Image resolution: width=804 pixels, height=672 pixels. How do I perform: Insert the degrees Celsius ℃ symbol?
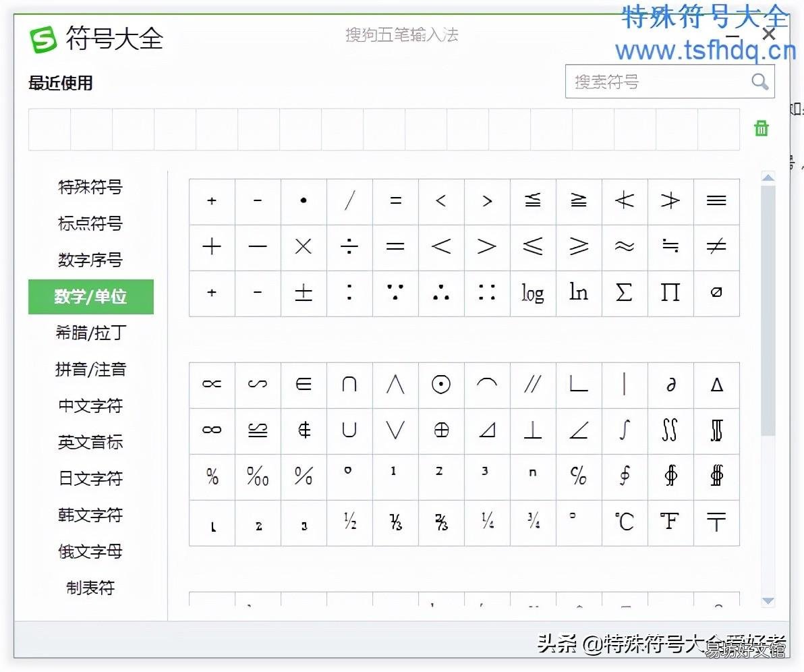(625, 523)
